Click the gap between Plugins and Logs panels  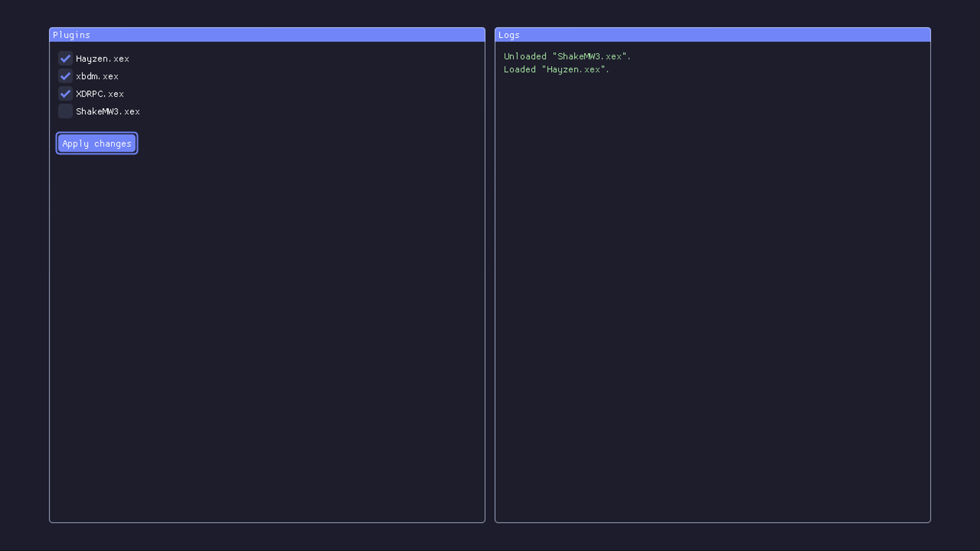[490, 275]
